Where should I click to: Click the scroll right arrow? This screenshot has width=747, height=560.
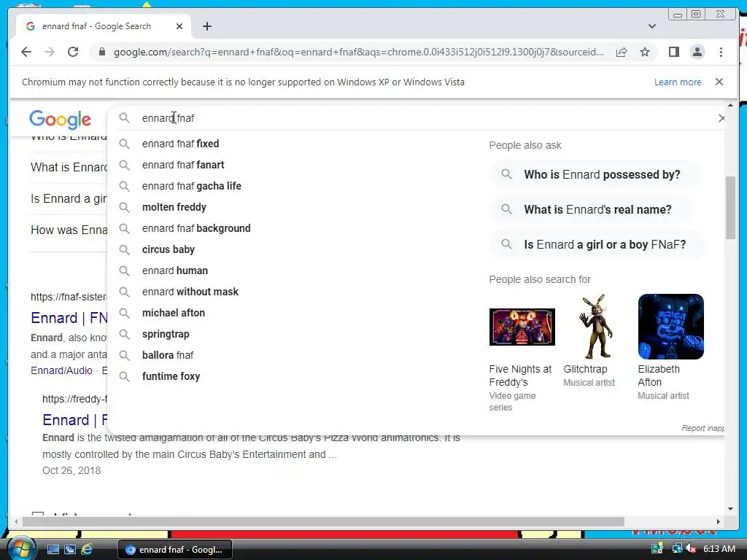(718, 522)
